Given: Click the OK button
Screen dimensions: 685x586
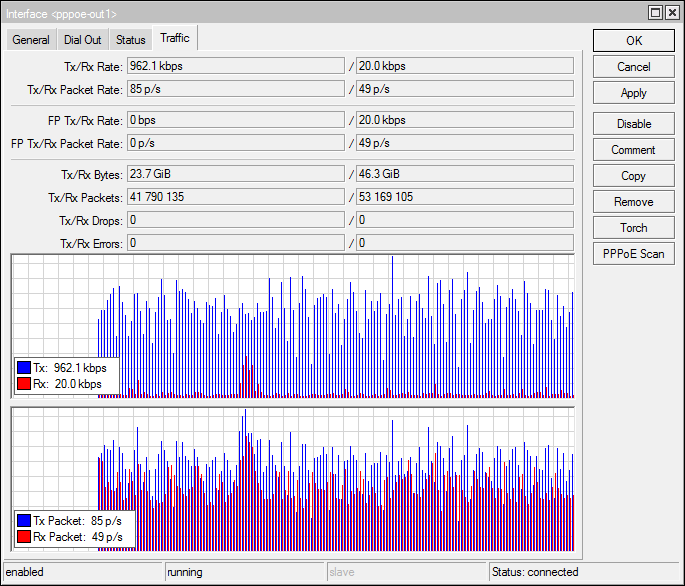Looking at the screenshot, I should click(633, 41).
